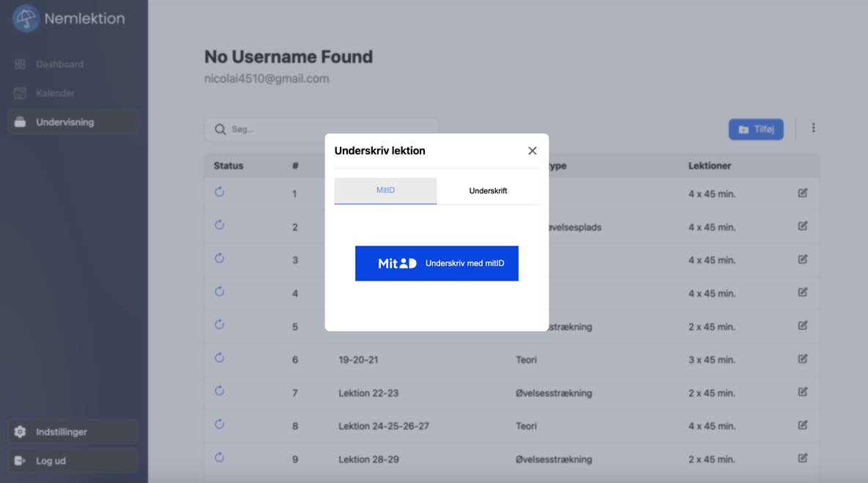Click status icon for Lektion 22-23

[219, 391]
